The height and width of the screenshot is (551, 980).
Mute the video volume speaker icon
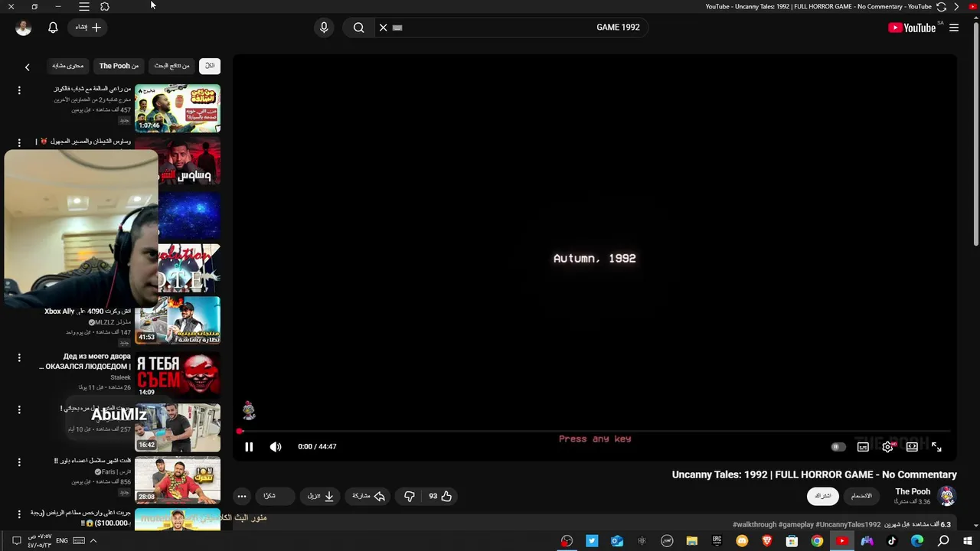pos(276,447)
